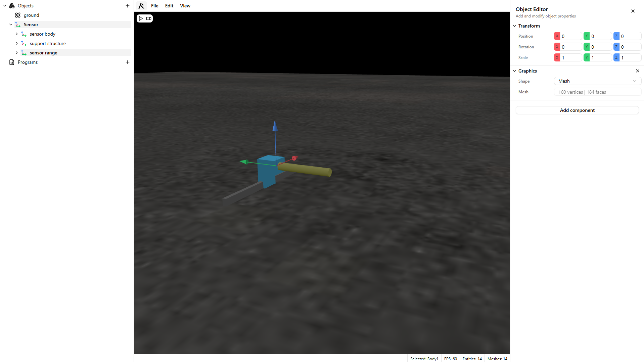
Task: Close the Object Editor panel
Action: click(x=633, y=11)
